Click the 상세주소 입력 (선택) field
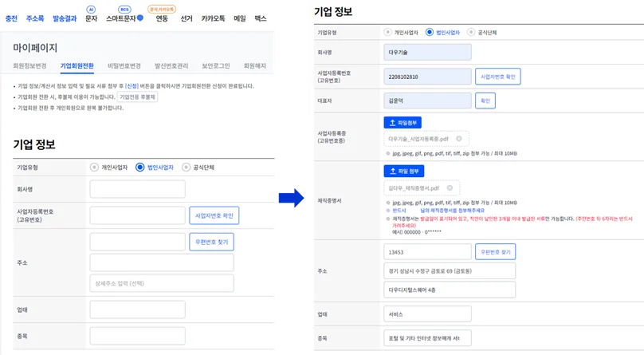Image resolution: width=644 pixels, height=355 pixels. click(161, 282)
